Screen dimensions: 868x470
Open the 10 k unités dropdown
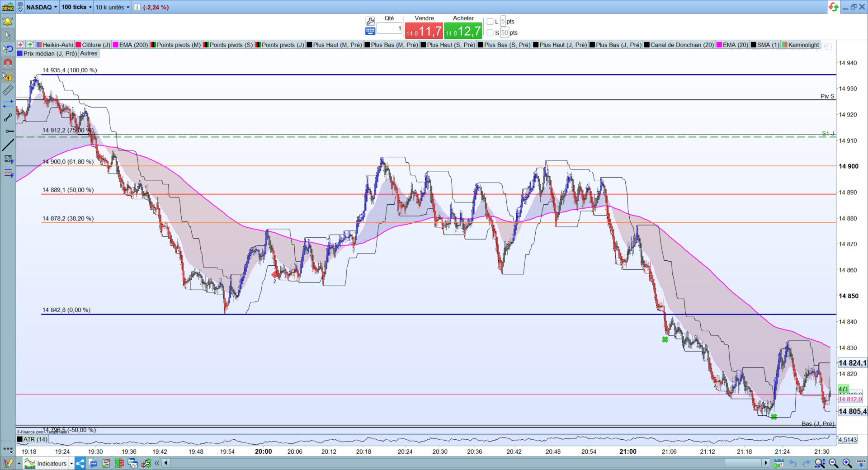click(112, 7)
